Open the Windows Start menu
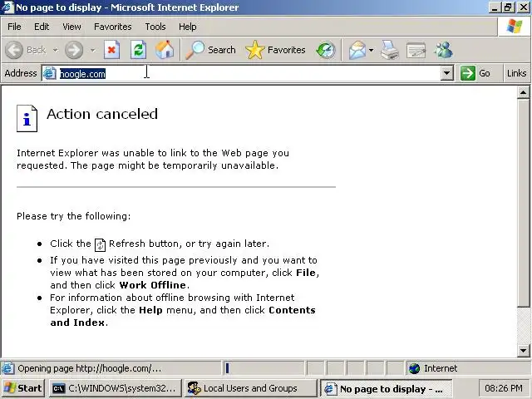532x399 pixels. (23, 388)
